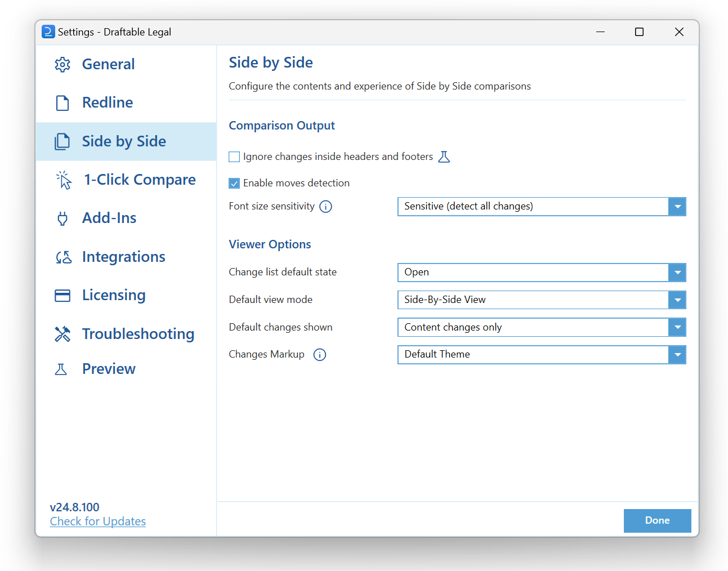Click the Redline document icon
This screenshot has height=571, width=728.
pos(62,103)
